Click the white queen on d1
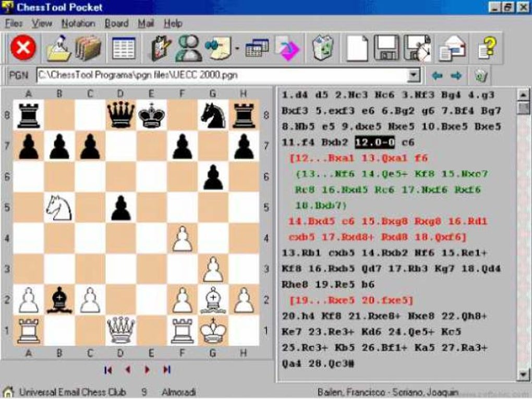 click(x=121, y=330)
